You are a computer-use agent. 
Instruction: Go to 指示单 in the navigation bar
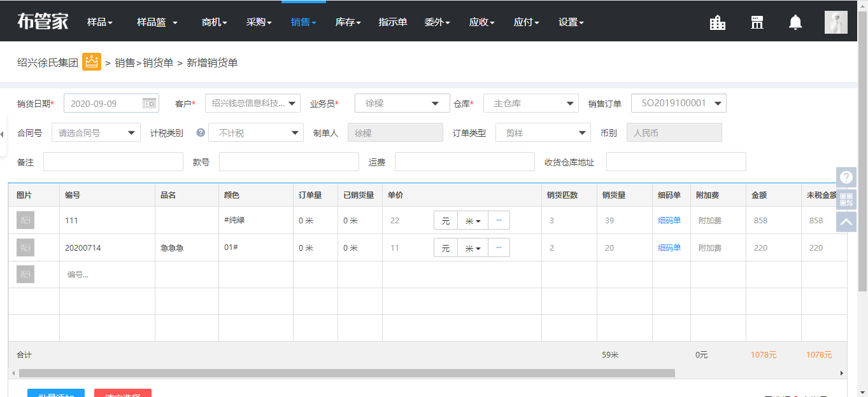[393, 22]
